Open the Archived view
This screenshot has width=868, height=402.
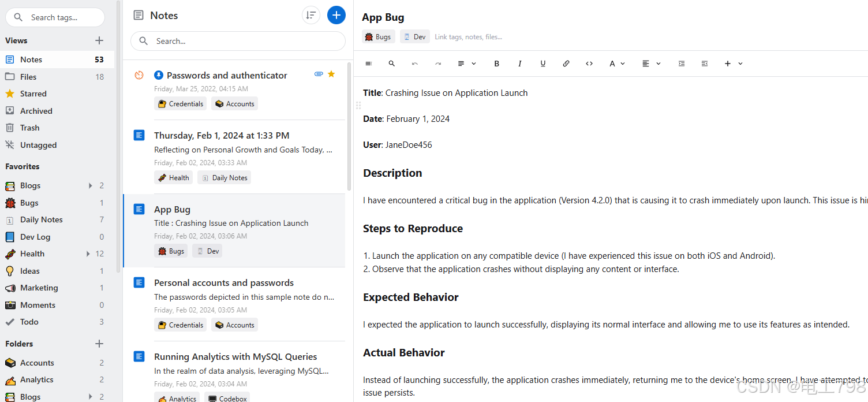pyautogui.click(x=58, y=111)
